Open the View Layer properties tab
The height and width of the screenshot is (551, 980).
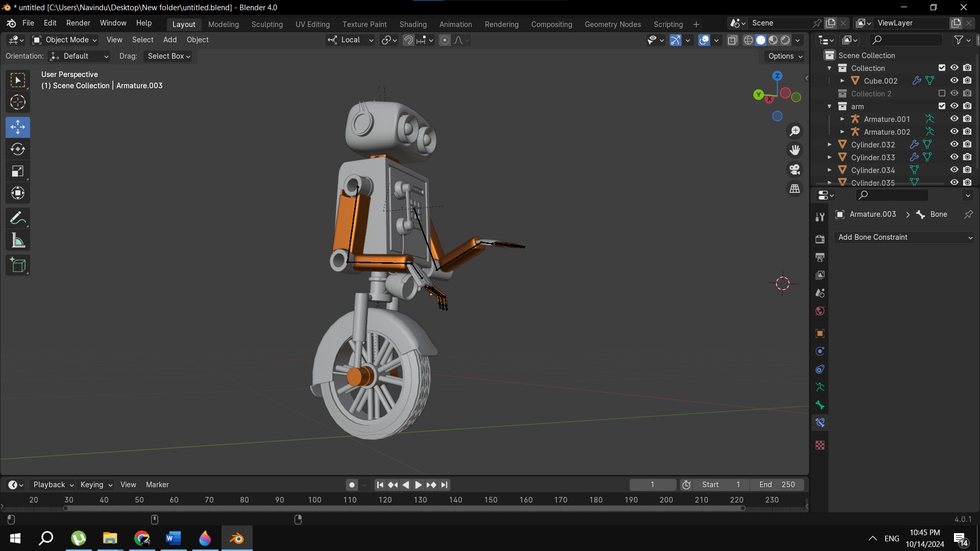coord(820,275)
